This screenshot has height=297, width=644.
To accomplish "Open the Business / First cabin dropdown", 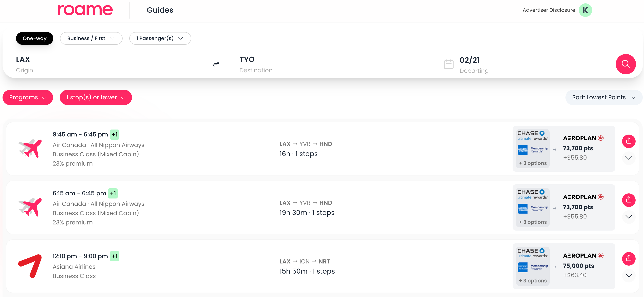I will click(x=91, y=38).
